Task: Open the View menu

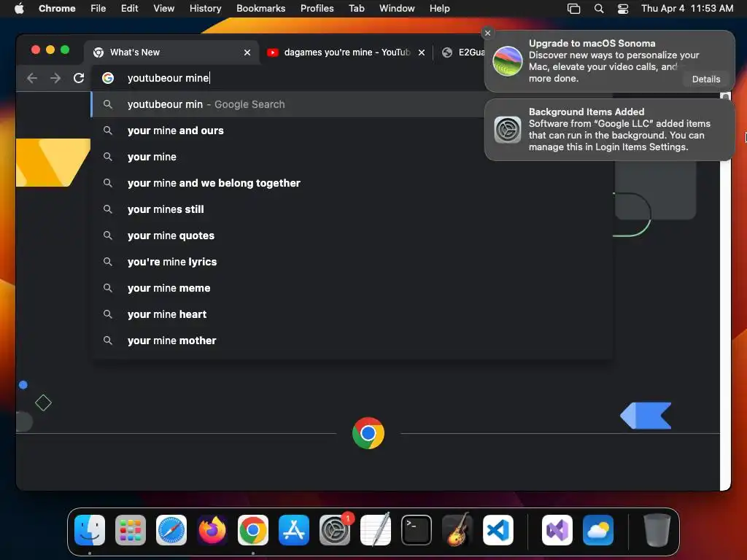Action: point(163,9)
